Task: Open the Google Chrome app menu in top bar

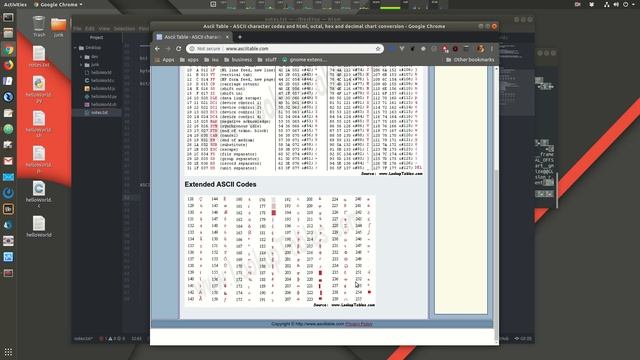Action: coord(58,4)
